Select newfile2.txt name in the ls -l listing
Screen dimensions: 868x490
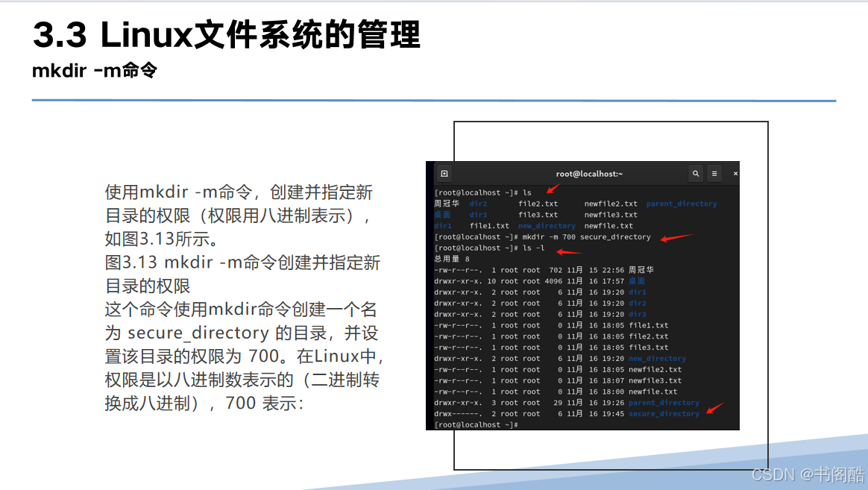pyautogui.click(x=655, y=370)
